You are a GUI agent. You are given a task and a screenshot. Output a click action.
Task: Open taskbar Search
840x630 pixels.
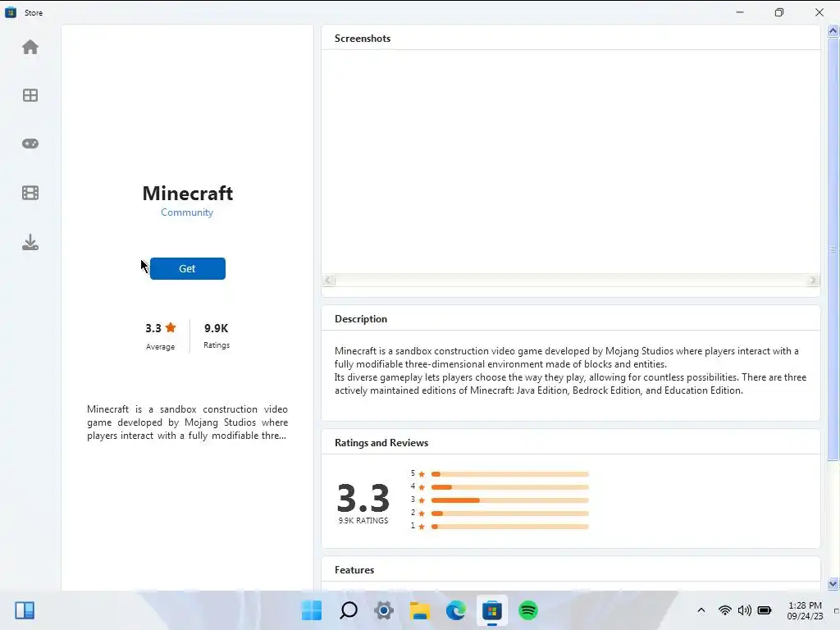coord(348,610)
